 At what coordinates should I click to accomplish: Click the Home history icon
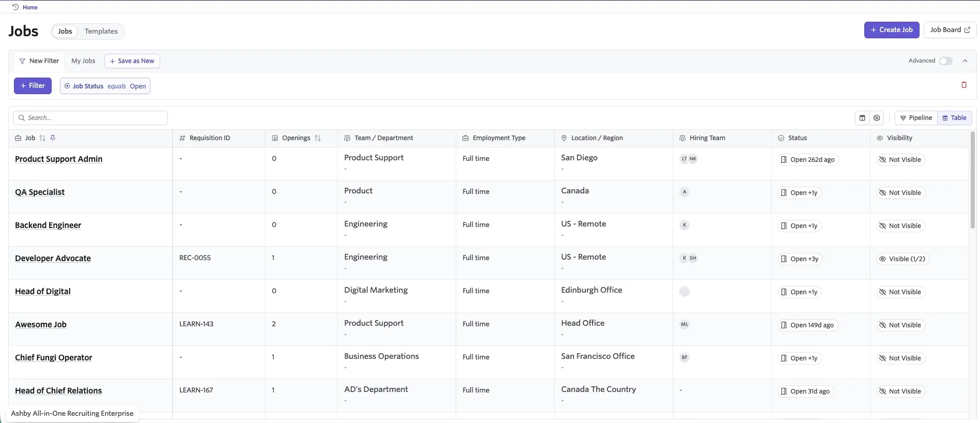pos(15,7)
